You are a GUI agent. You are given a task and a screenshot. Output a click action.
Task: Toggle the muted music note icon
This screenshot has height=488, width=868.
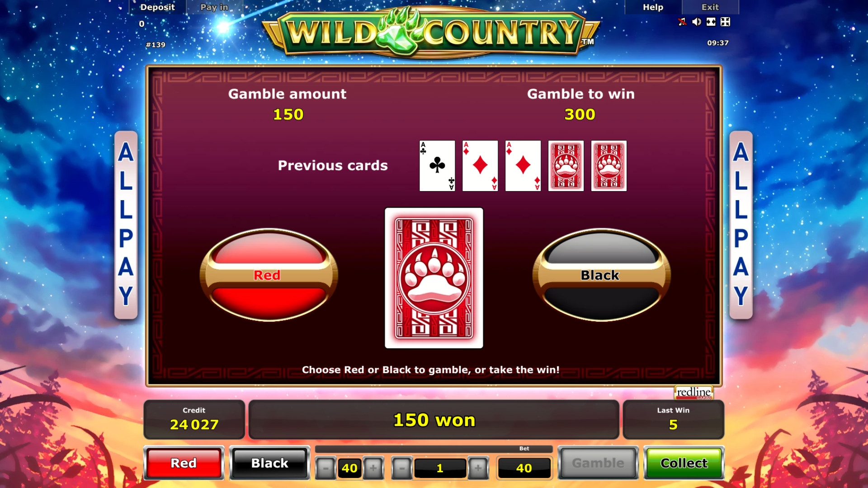pos(682,22)
